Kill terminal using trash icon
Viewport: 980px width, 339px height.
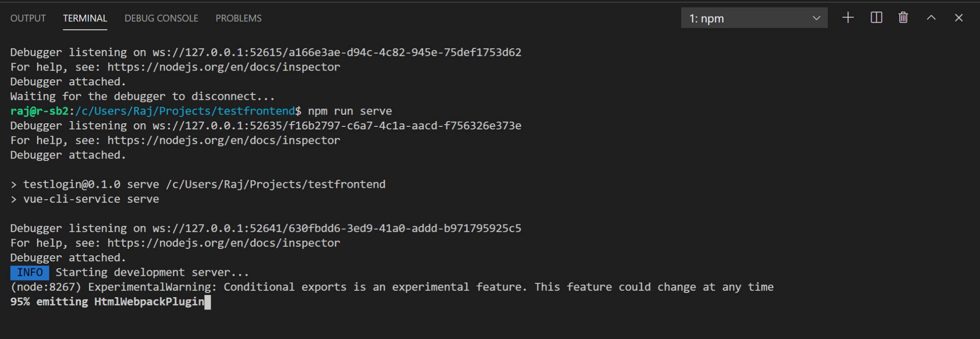point(903,18)
